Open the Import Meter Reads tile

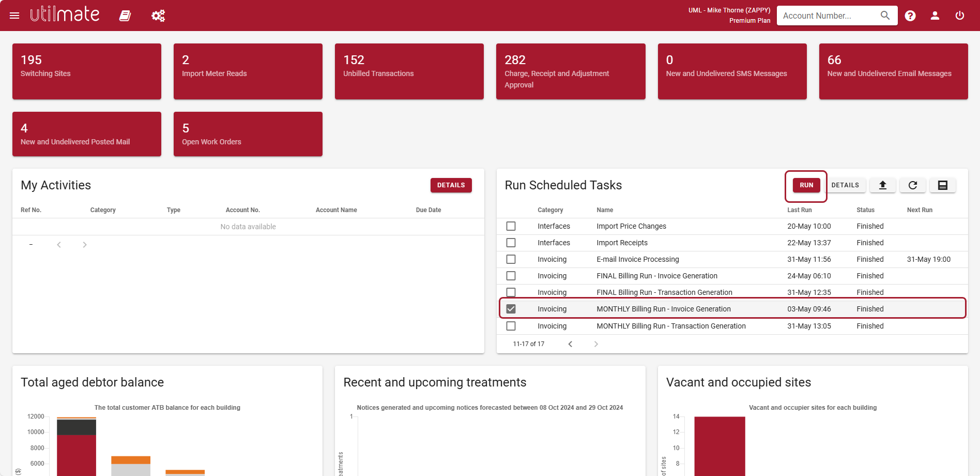248,71
